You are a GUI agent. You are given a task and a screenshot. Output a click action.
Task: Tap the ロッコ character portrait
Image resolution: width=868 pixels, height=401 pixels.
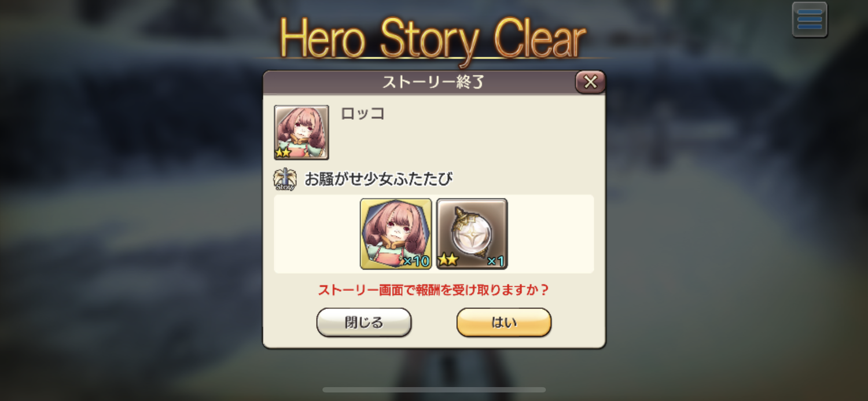click(301, 133)
